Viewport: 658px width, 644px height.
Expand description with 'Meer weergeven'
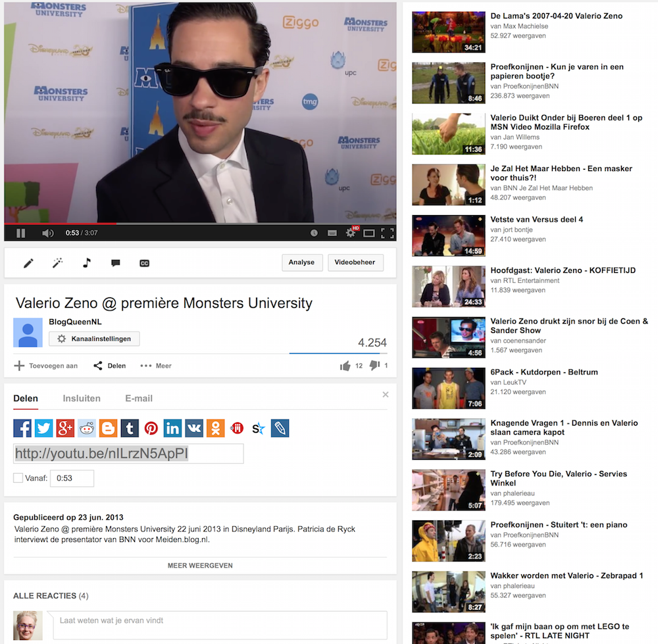(200, 565)
